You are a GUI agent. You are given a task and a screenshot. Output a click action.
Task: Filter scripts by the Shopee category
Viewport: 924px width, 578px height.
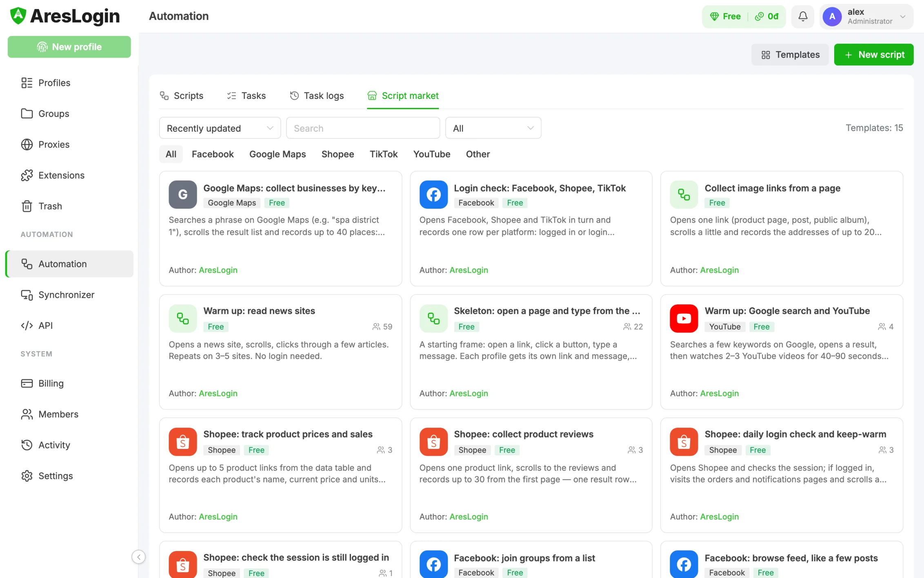[x=338, y=154]
